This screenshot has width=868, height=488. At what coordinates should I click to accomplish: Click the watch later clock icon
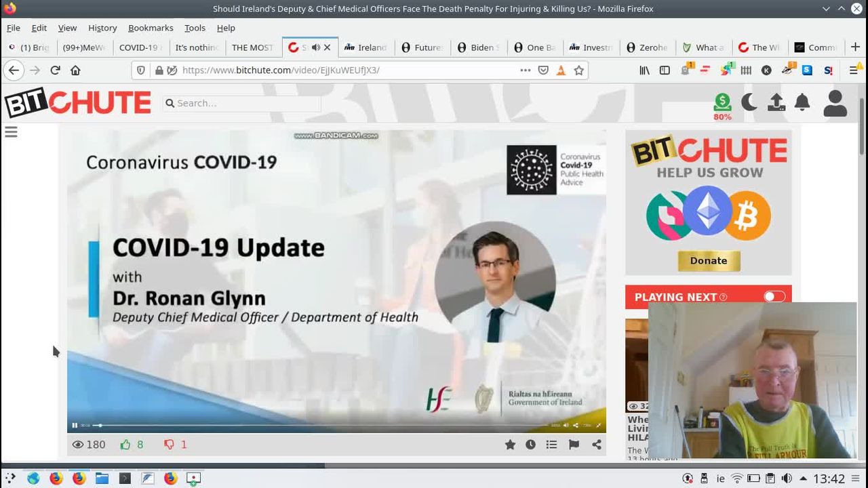[530, 445]
